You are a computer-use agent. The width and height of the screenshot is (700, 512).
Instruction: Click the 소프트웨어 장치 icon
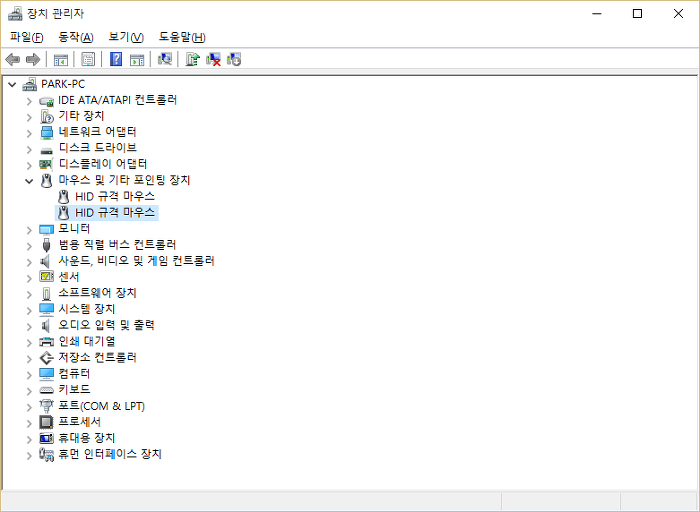click(46, 294)
